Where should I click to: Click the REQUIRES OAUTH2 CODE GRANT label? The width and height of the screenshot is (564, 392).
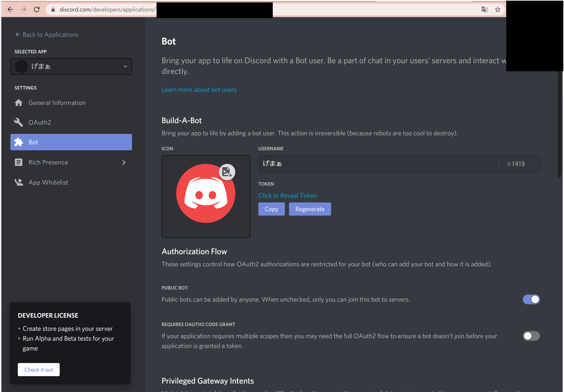pos(198,324)
